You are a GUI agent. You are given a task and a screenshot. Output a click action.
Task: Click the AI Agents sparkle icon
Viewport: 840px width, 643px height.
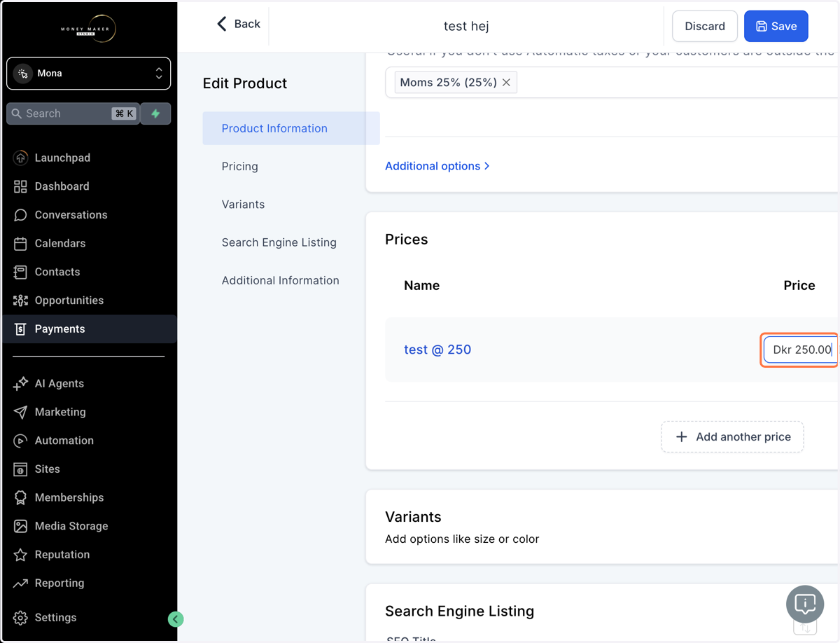[20, 383]
